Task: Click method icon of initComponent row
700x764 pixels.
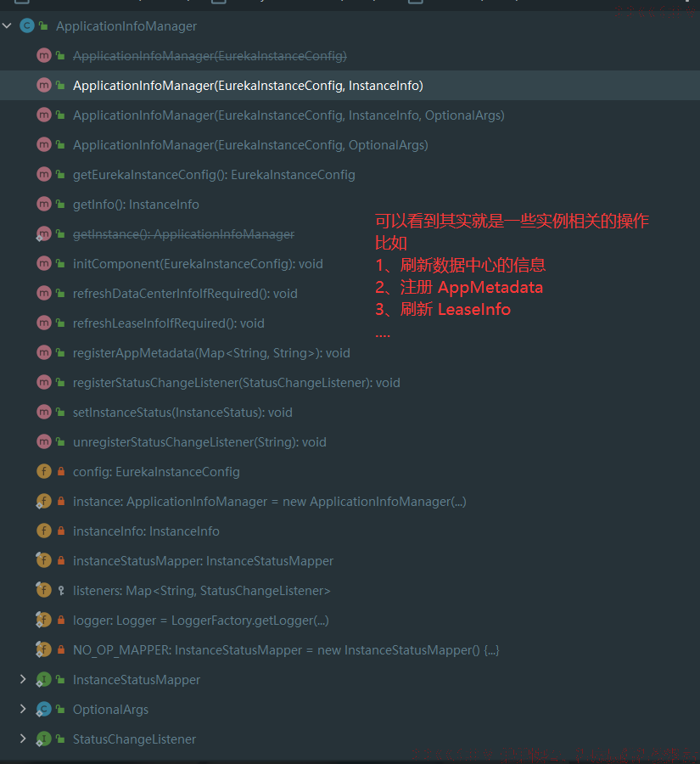Action: tap(44, 264)
